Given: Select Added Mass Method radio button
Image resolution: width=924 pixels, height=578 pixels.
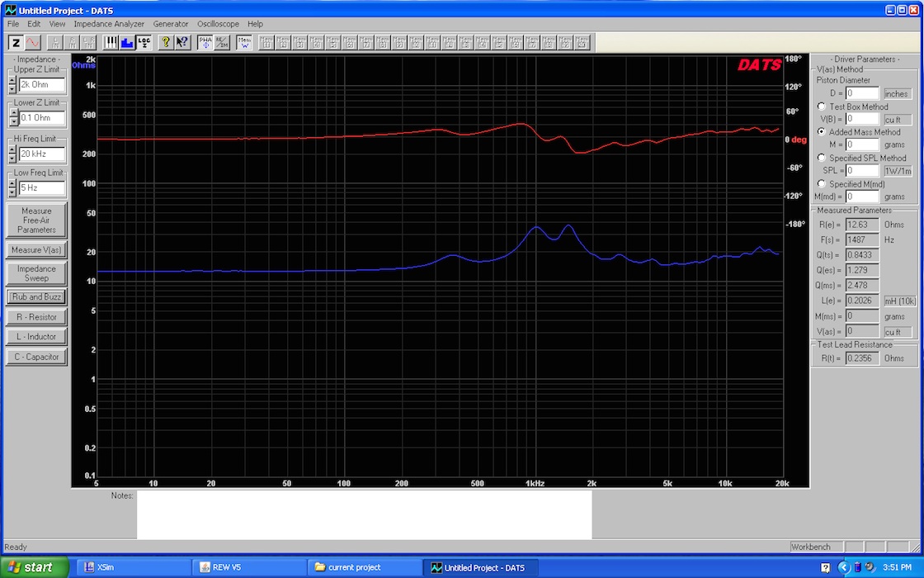Looking at the screenshot, I should tap(822, 132).
